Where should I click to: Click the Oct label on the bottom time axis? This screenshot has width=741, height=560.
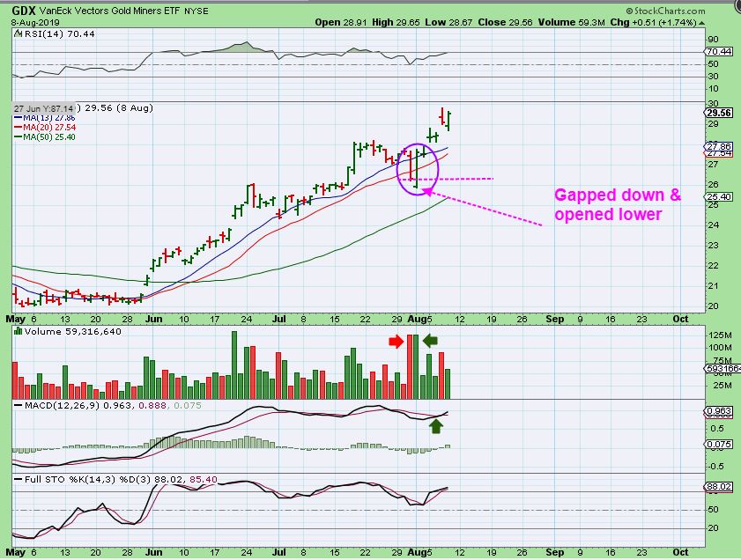(x=680, y=552)
